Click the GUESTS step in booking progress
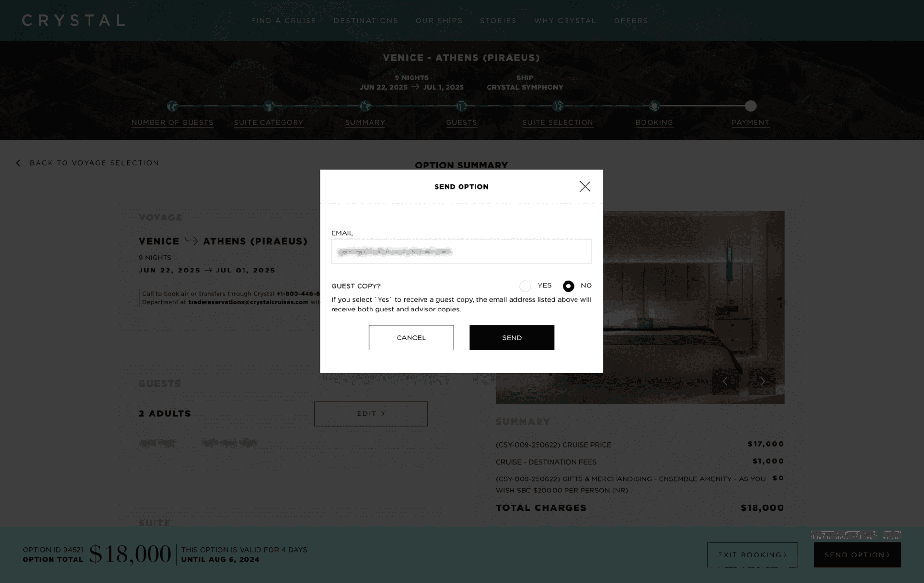The width and height of the screenshot is (924, 583). point(461,114)
